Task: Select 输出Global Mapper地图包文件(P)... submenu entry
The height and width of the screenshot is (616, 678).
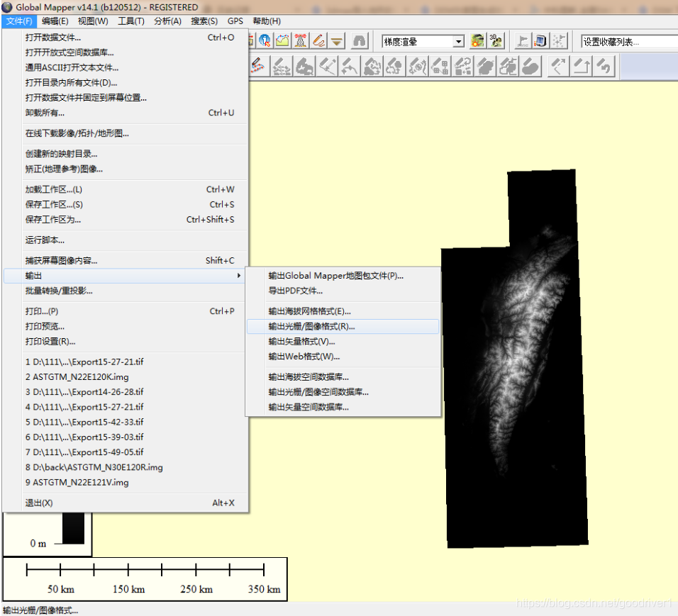Action: click(x=343, y=276)
